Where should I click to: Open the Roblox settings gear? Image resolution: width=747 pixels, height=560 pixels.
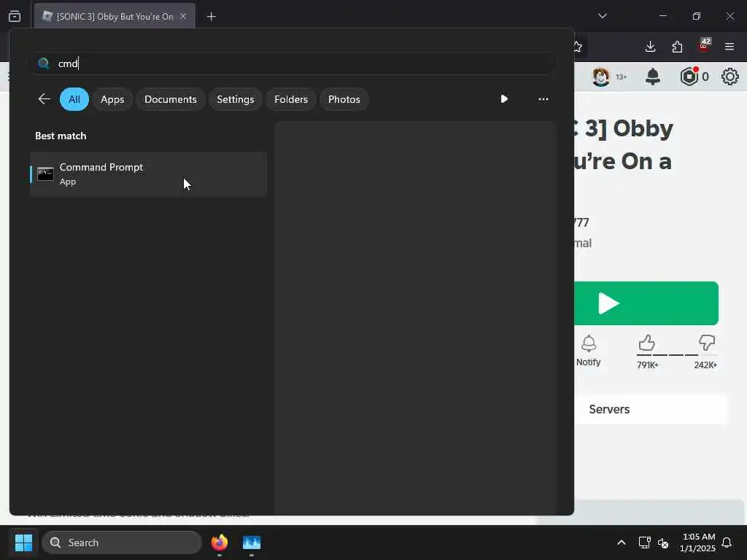click(729, 76)
